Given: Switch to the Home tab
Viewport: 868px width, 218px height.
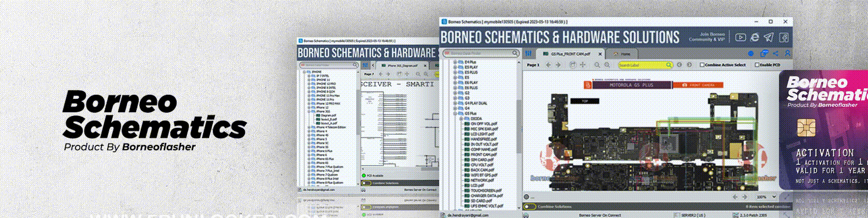Looking at the screenshot, I should 623,54.
